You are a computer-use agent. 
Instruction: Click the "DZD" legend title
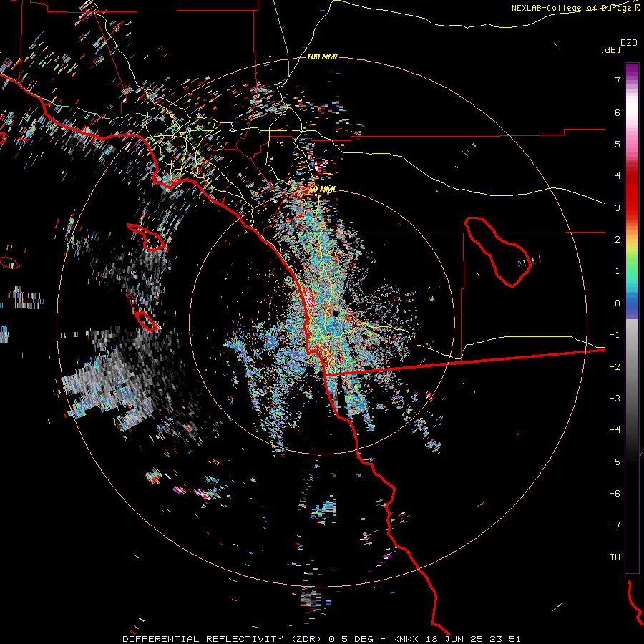(629, 43)
